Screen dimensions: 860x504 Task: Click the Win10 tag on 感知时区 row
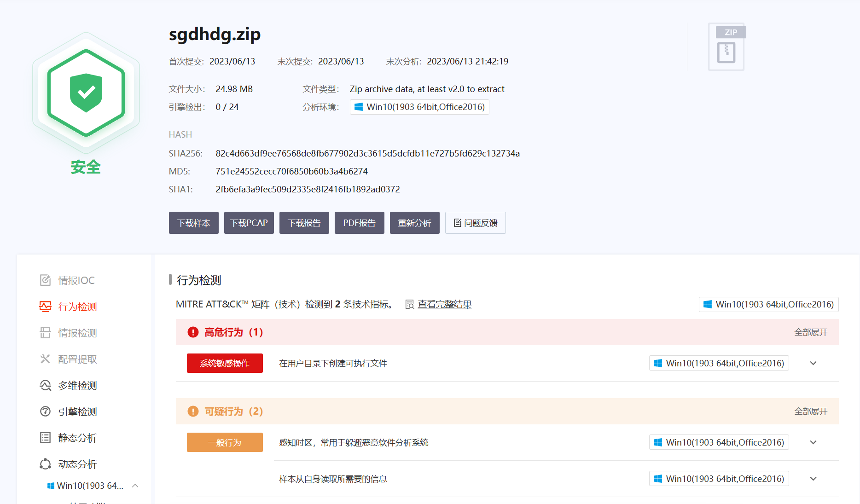pyautogui.click(x=719, y=442)
